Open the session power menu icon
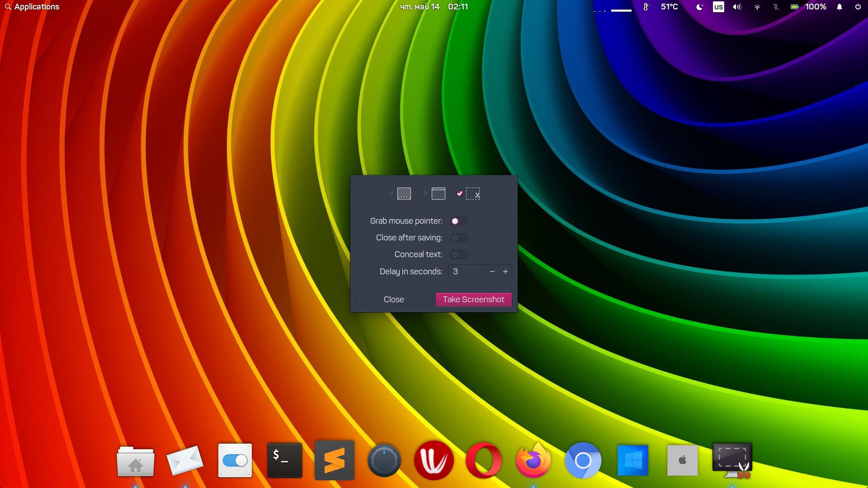Image resolution: width=868 pixels, height=488 pixels. click(858, 7)
